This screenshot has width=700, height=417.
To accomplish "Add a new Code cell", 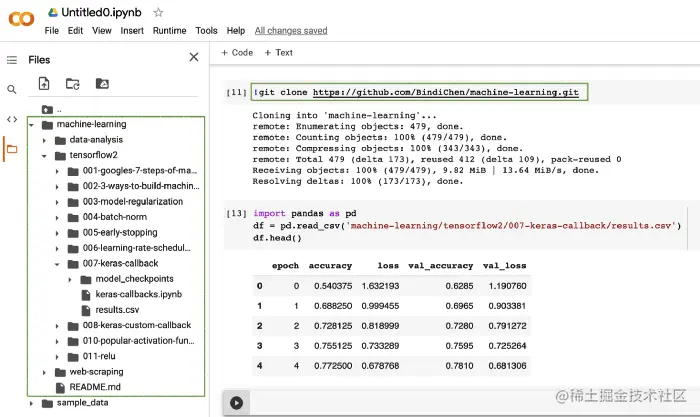I will click(x=237, y=53).
